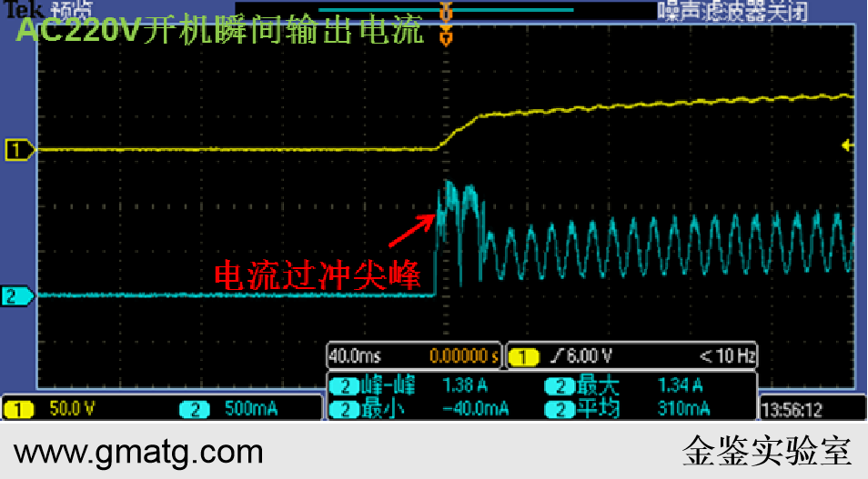Viewport: 868px width, 479px height.
Task: Click the cyan channel 2 ground marker
Action: point(18,295)
